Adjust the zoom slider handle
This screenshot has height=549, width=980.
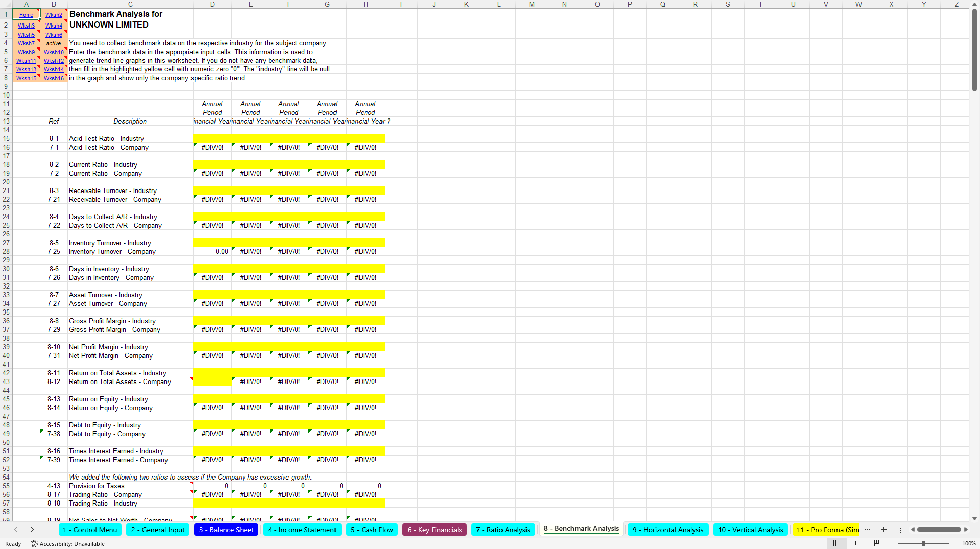point(923,543)
